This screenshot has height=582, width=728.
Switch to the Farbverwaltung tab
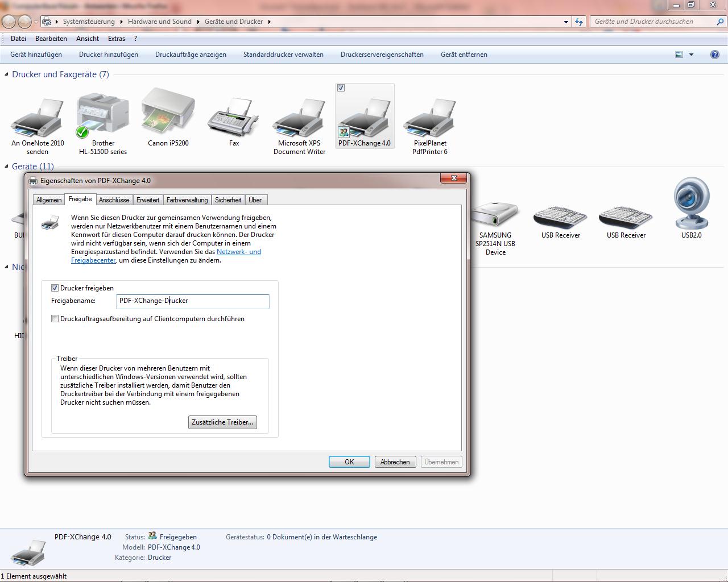click(187, 200)
